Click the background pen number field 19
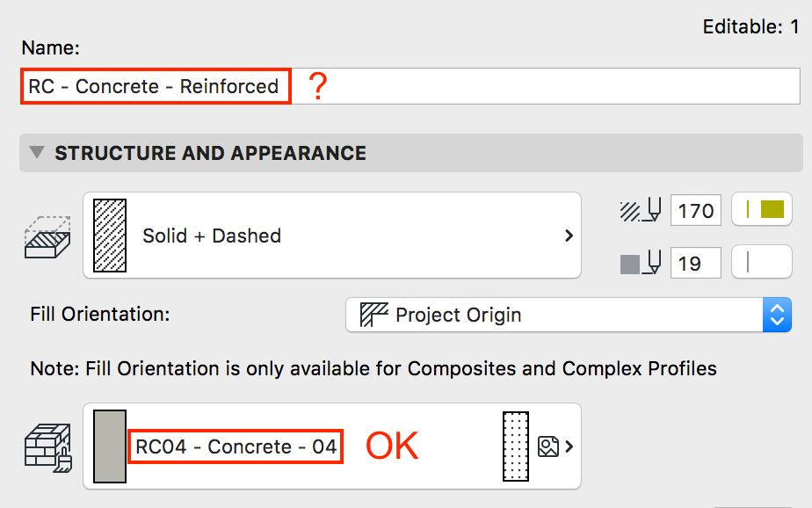Screen dimensions: 812x508 pyautogui.click(x=696, y=263)
